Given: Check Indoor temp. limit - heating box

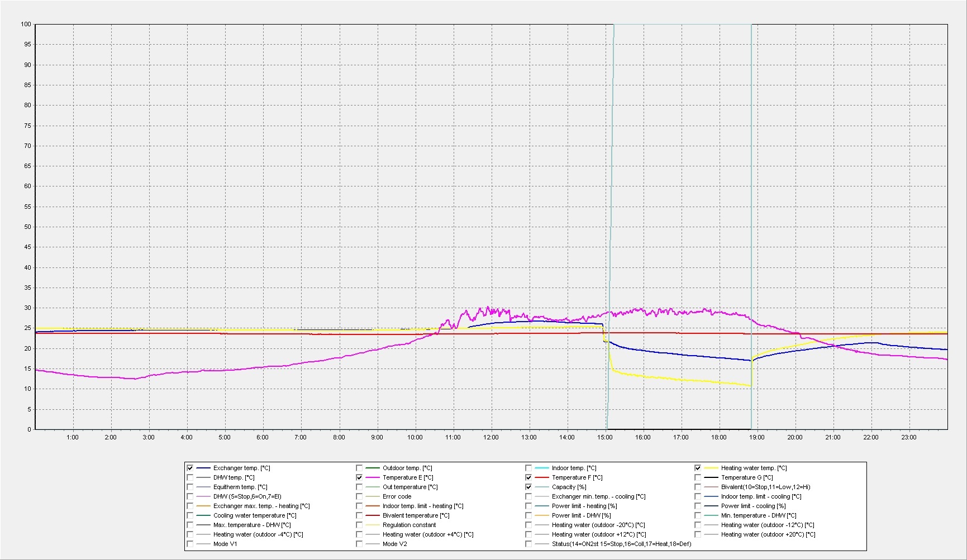Looking at the screenshot, I should (359, 506).
